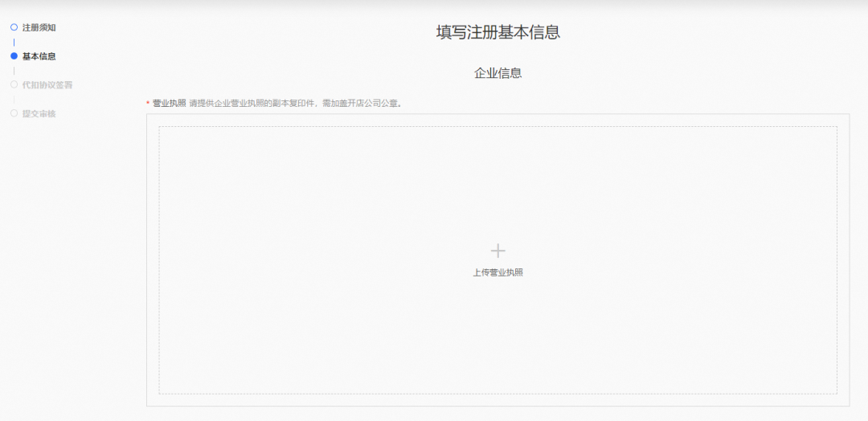Click the plus icon to upload license
Image resolution: width=868 pixels, height=421 pixels.
coord(497,251)
